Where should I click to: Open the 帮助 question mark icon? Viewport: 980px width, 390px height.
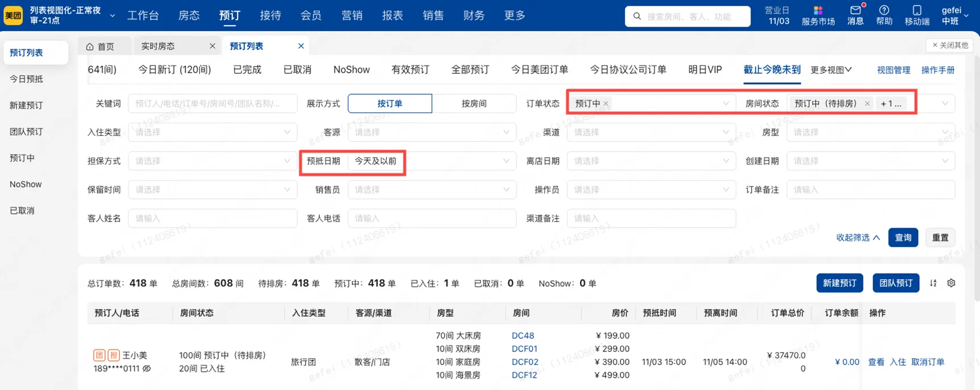click(884, 10)
